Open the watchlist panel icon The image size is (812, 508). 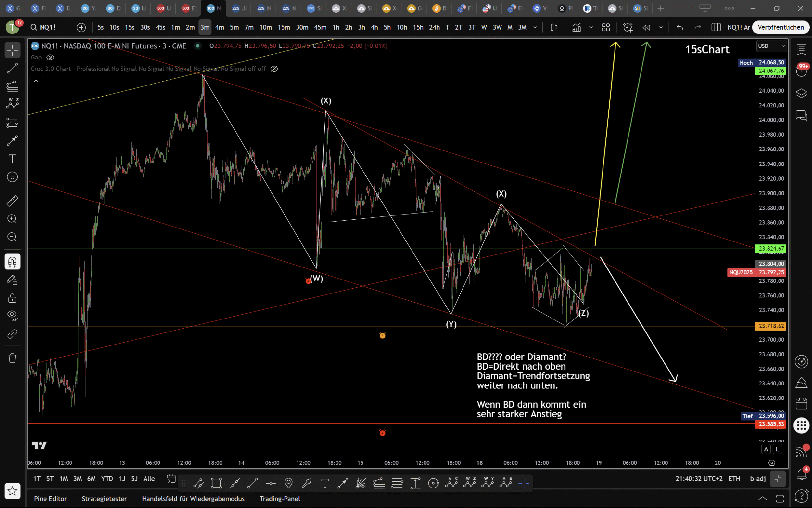click(801, 50)
